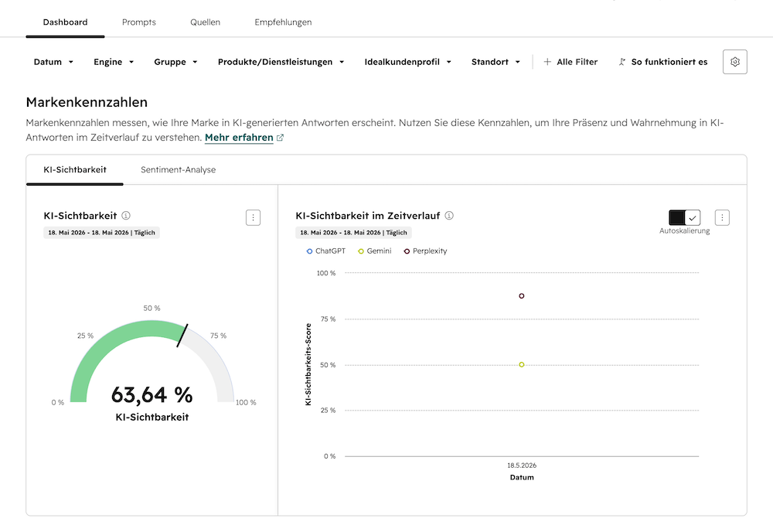Screen dimensions: 773x532
Task: Open three-dot menu of Zeitverlauf chart card
Action: point(722,217)
